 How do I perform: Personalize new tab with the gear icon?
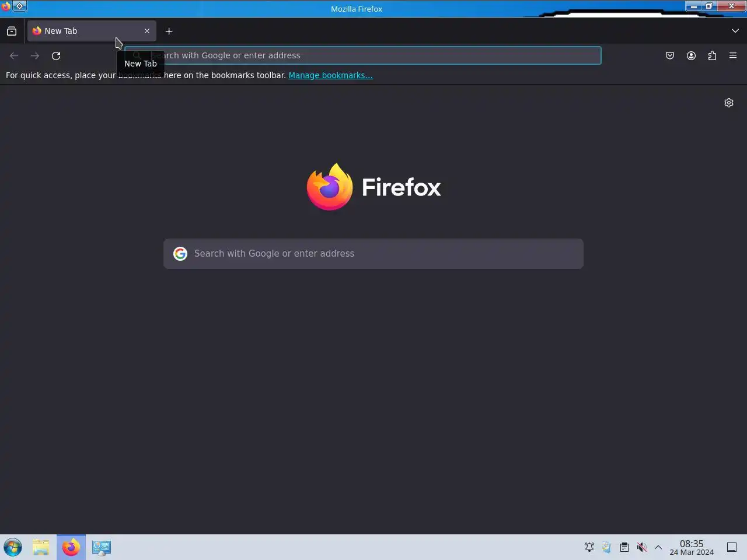729,103
